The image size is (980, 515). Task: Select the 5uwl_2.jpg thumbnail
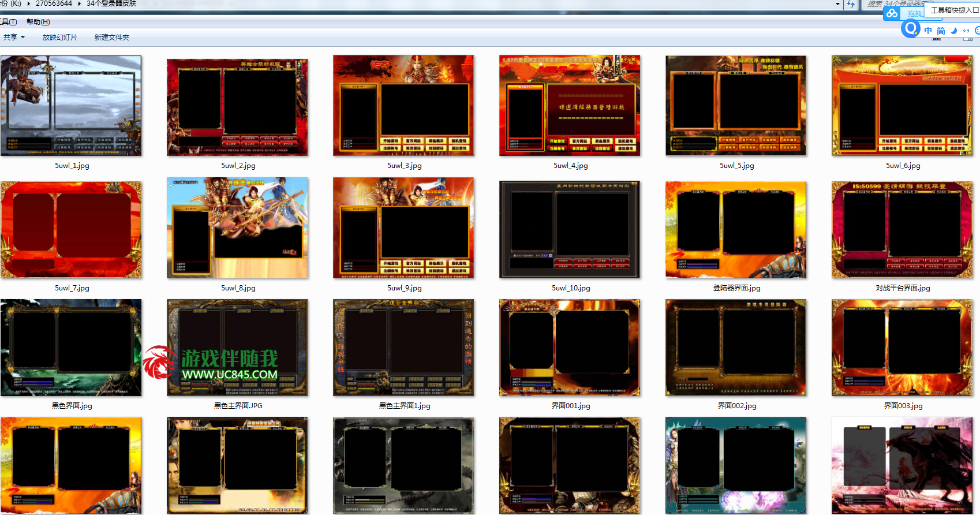click(237, 107)
